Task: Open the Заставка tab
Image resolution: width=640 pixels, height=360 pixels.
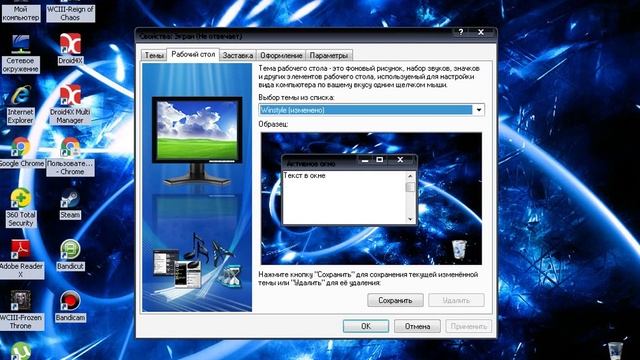Action: point(238,55)
